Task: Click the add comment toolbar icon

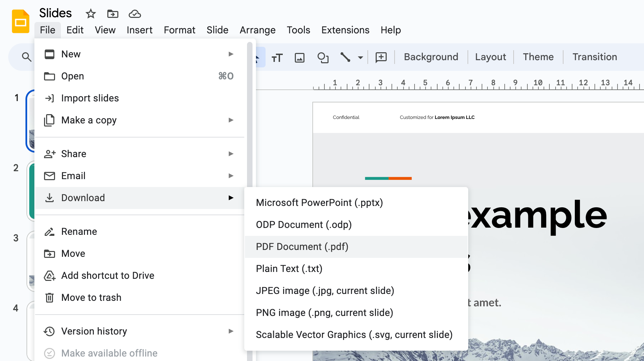Action: pyautogui.click(x=381, y=57)
